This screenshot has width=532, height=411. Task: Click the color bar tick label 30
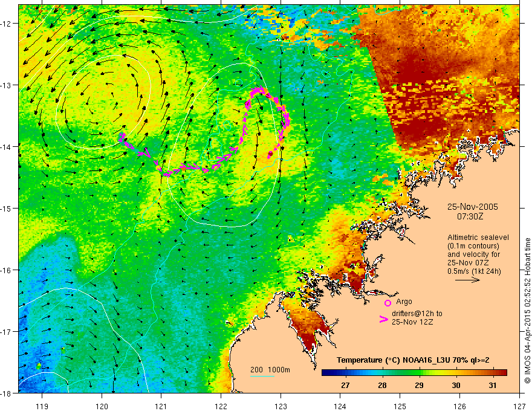click(x=456, y=385)
